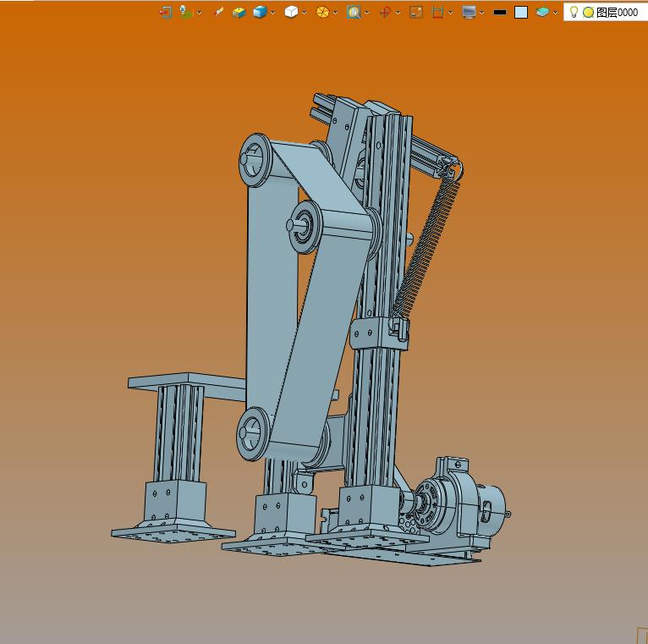Toggle the layer light bulb visibility
Viewport: 648px width, 644px height.
(x=574, y=12)
